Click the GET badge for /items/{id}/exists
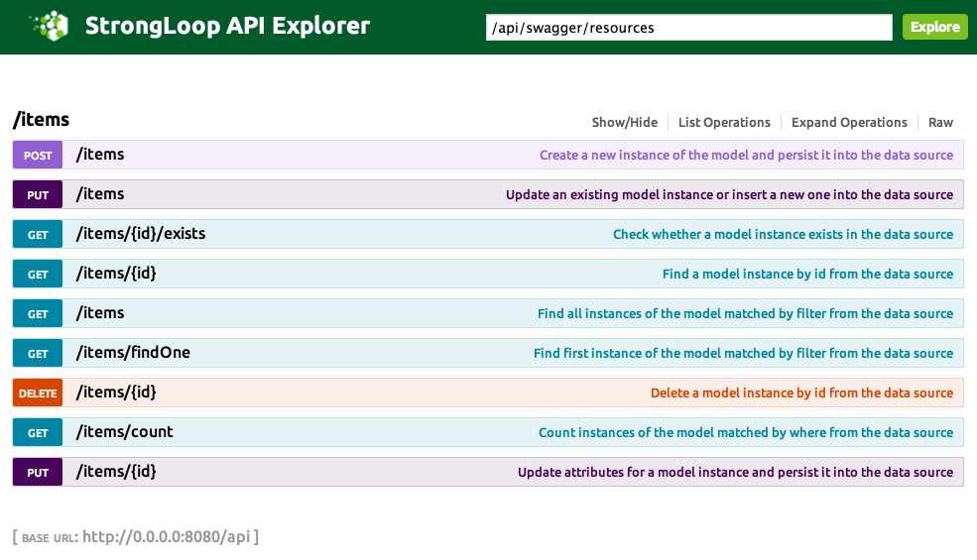This screenshot has height=560, width=977. click(x=38, y=234)
